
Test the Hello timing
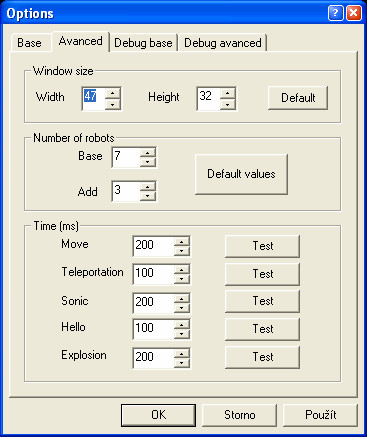(263, 329)
